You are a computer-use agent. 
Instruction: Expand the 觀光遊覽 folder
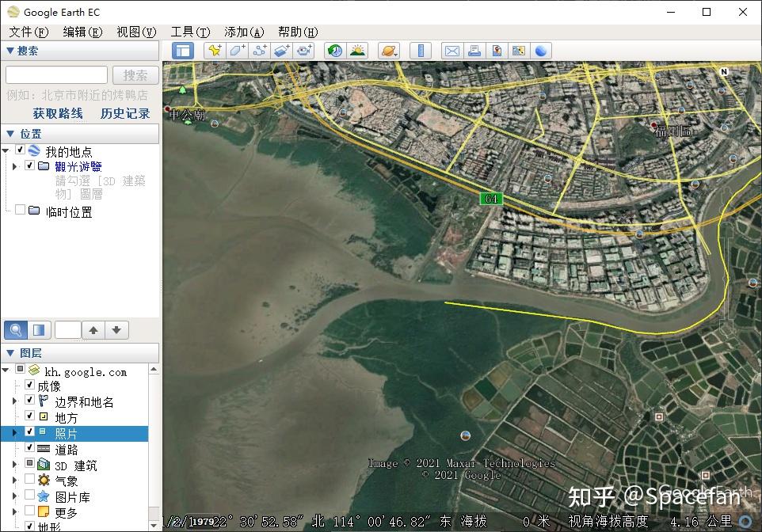pos(14,166)
